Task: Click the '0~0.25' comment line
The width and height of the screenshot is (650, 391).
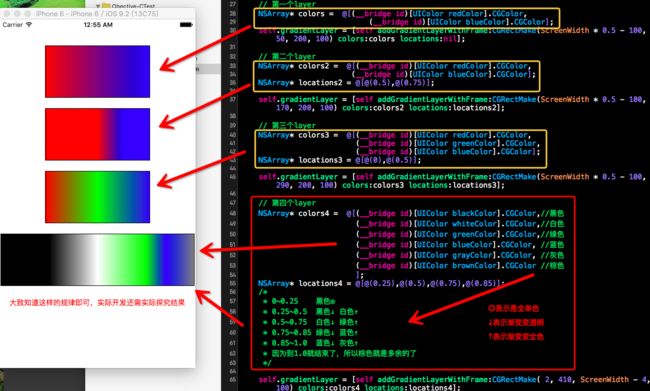Action: click(x=299, y=301)
